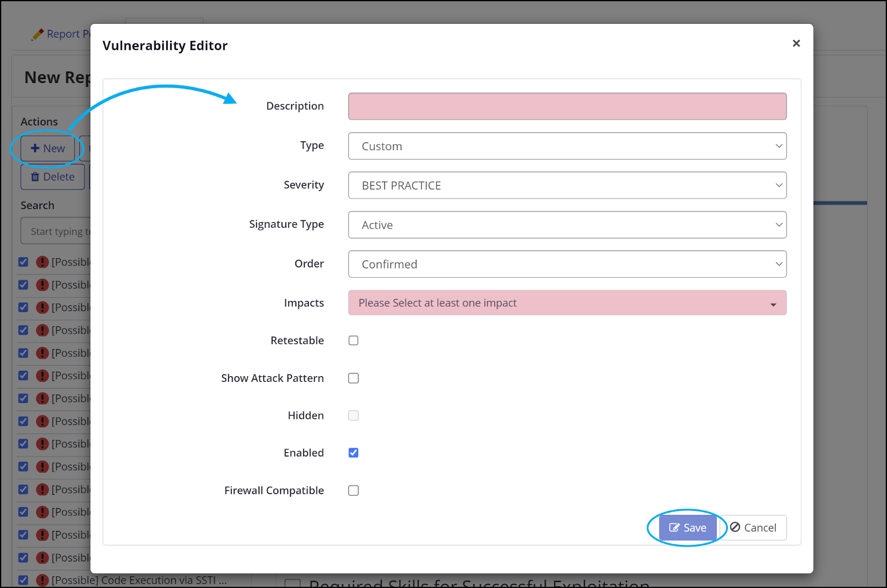Viewport: 887px width, 588px height.
Task: Click the pencil icon beside Report P text
Action: click(38, 33)
